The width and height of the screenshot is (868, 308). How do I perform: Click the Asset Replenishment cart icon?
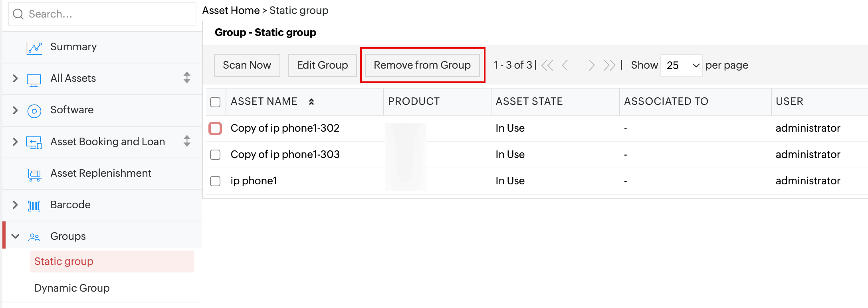(x=34, y=174)
